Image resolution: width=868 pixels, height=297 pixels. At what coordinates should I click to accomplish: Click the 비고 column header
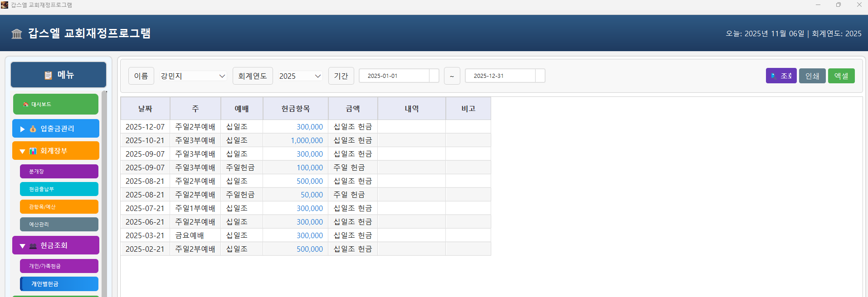coord(468,109)
